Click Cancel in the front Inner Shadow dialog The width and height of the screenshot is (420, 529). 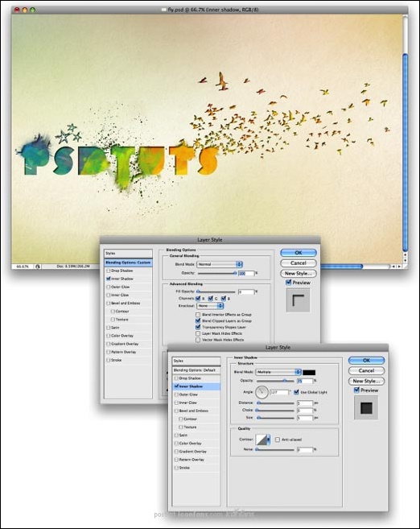[x=366, y=370]
